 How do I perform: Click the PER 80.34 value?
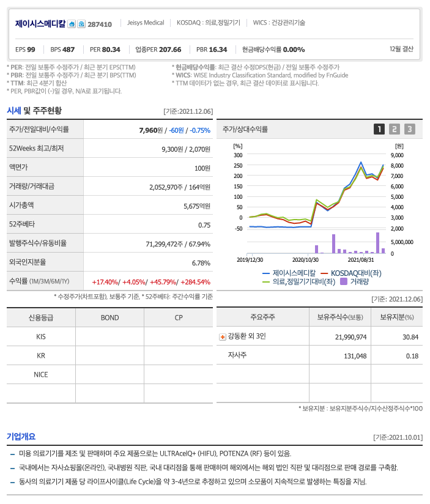click(105, 50)
